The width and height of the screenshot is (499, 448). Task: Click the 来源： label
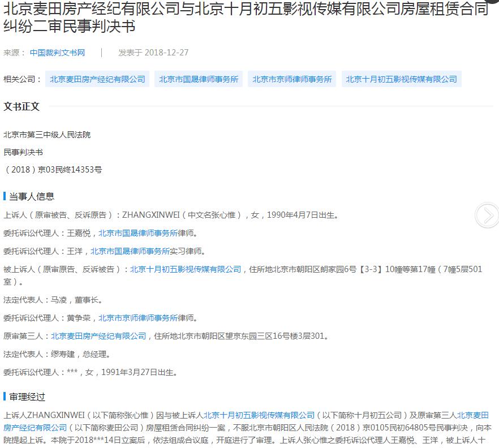pyautogui.click(x=14, y=53)
